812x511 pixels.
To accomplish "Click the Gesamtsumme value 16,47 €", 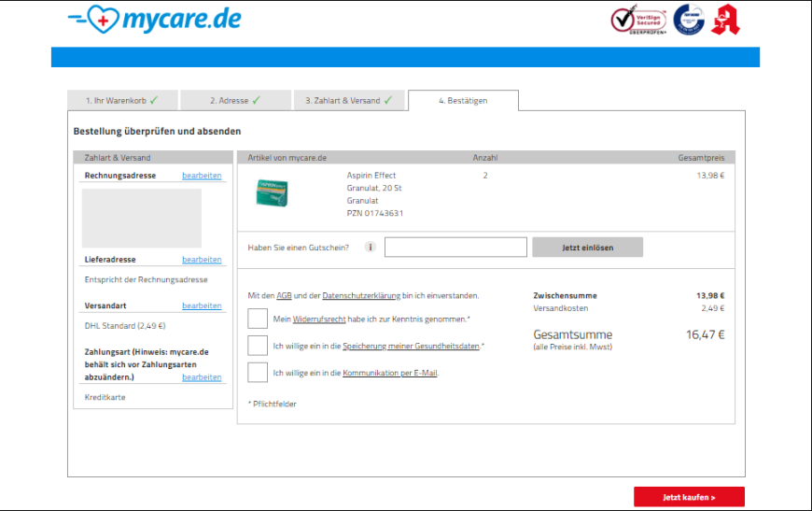I will tap(706, 334).
